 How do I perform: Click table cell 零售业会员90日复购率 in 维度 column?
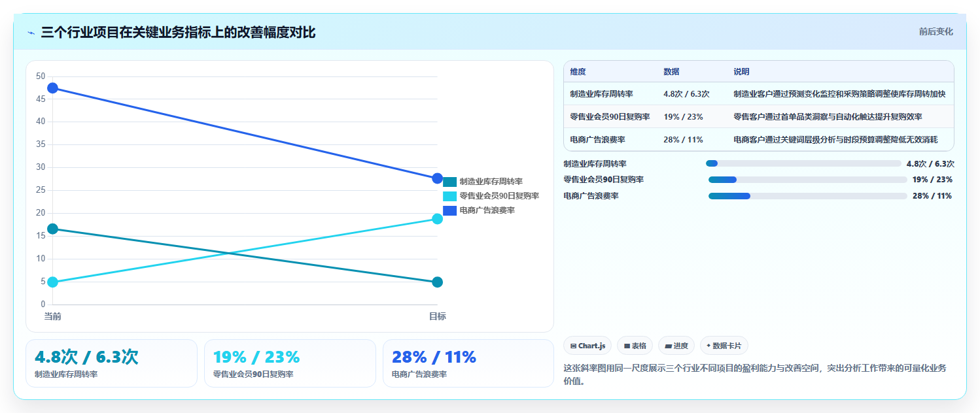click(x=610, y=117)
